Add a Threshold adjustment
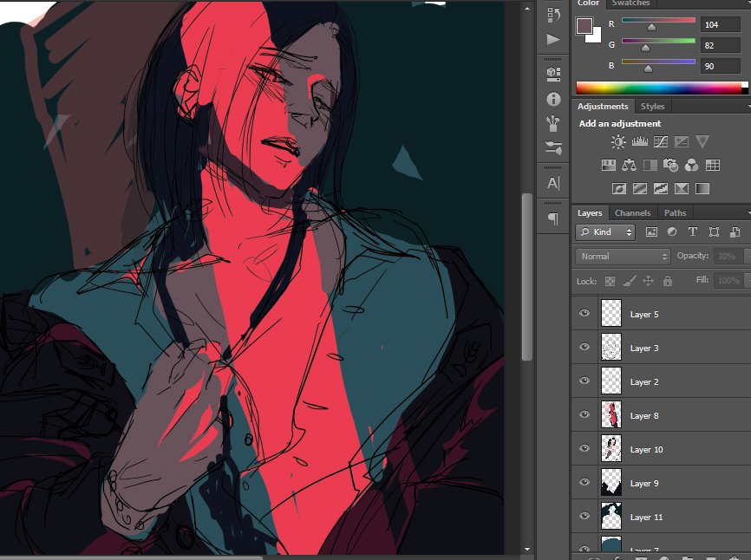The width and height of the screenshot is (751, 560). coord(661,189)
